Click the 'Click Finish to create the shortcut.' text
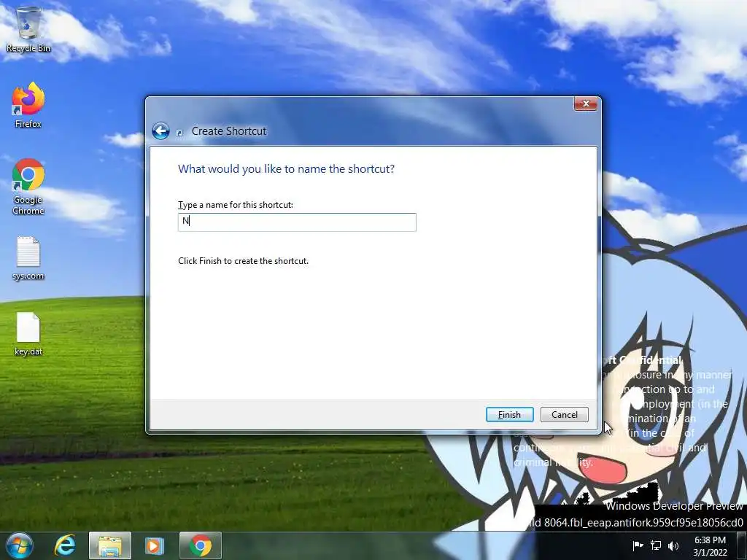This screenshot has height=560, width=747. click(243, 261)
